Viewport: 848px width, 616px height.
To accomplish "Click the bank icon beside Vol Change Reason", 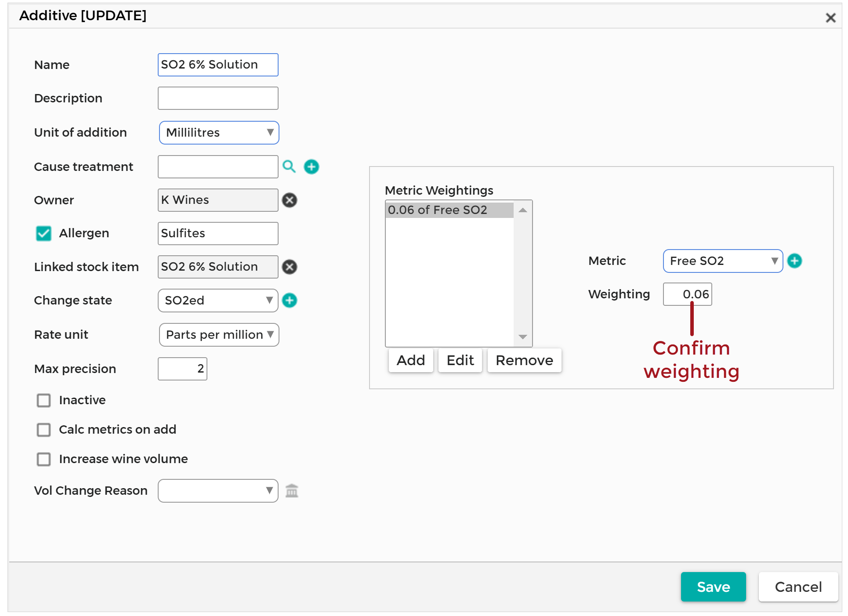I will pos(292,491).
